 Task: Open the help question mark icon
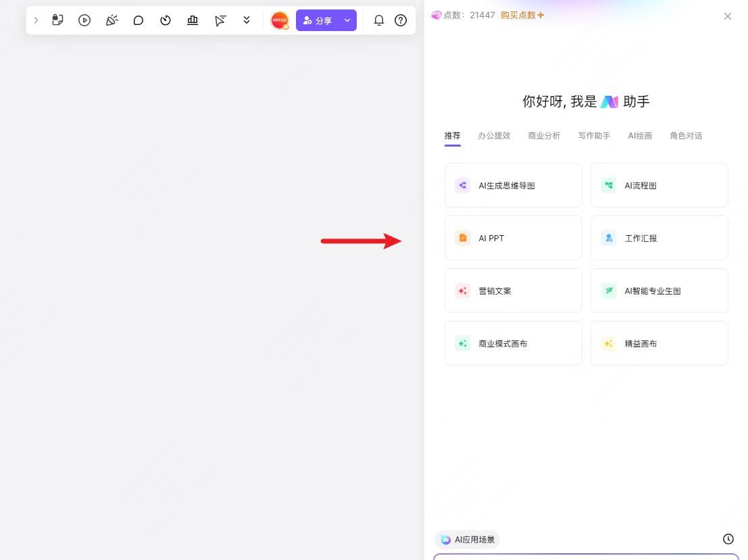[400, 20]
